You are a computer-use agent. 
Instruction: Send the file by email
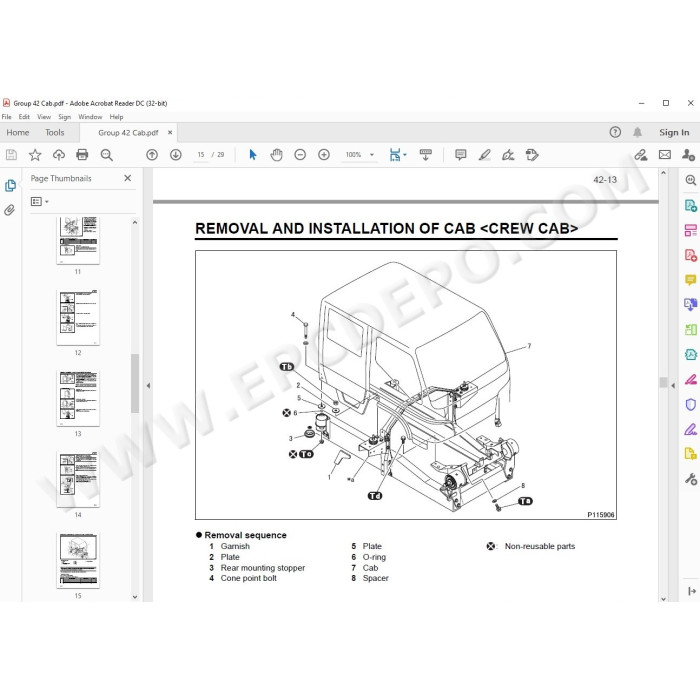(x=665, y=155)
